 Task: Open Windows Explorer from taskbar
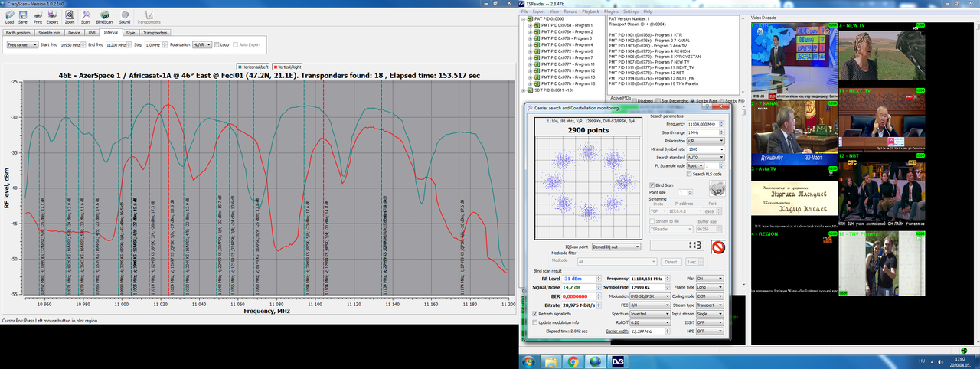pyautogui.click(x=551, y=361)
